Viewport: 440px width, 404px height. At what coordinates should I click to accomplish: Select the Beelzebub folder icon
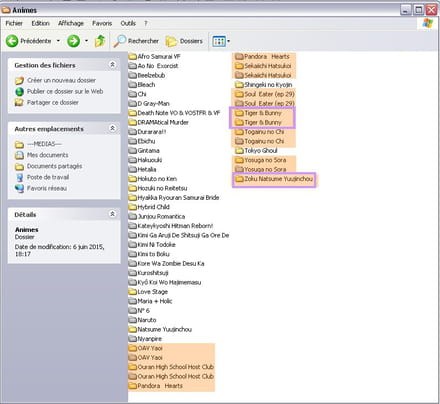133,75
